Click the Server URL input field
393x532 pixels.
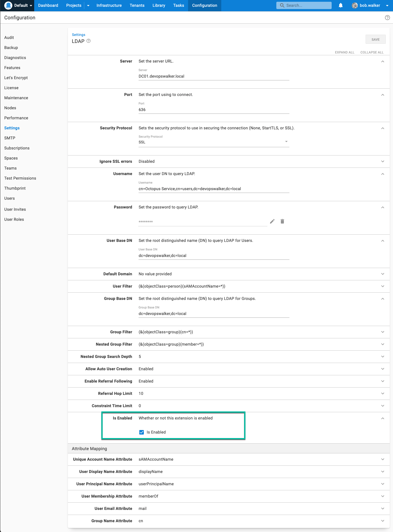[x=214, y=76]
